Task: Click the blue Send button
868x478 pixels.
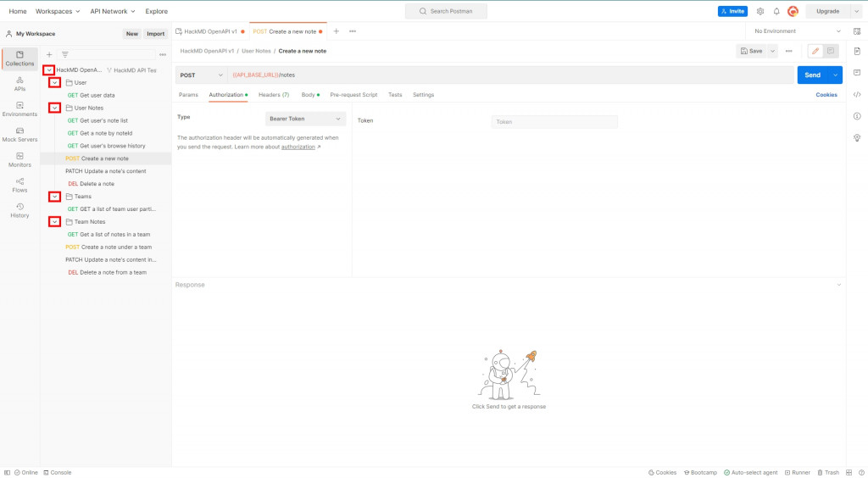Action: coord(812,75)
